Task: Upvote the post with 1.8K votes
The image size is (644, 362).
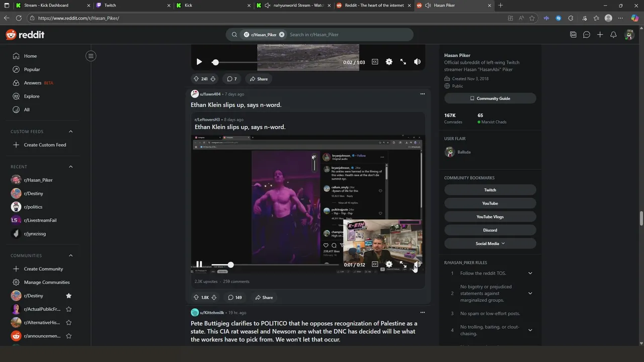Action: (x=196, y=298)
